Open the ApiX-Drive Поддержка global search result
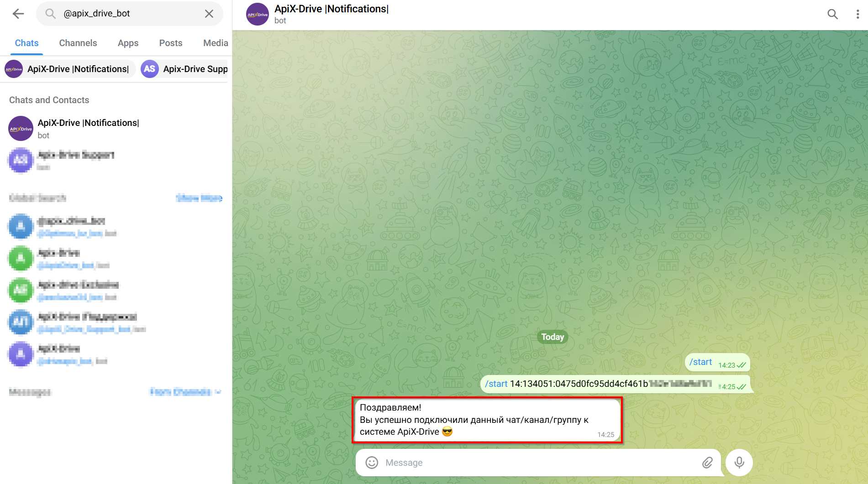The height and width of the screenshot is (484, 868). [x=116, y=323]
